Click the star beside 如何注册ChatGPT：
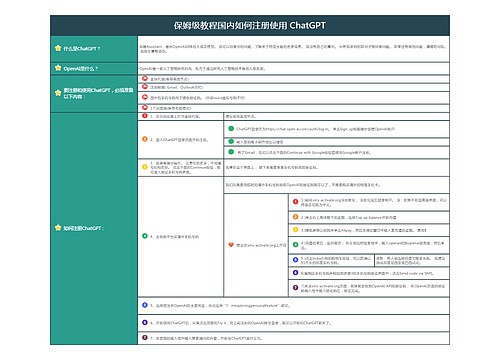Viewport: 500px width, 360px height. point(58,228)
